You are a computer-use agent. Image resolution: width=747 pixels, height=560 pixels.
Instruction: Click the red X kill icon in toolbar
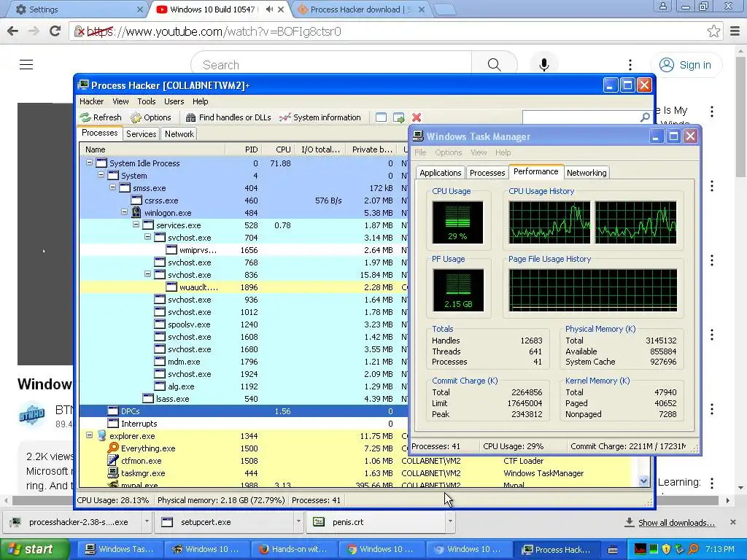point(417,117)
